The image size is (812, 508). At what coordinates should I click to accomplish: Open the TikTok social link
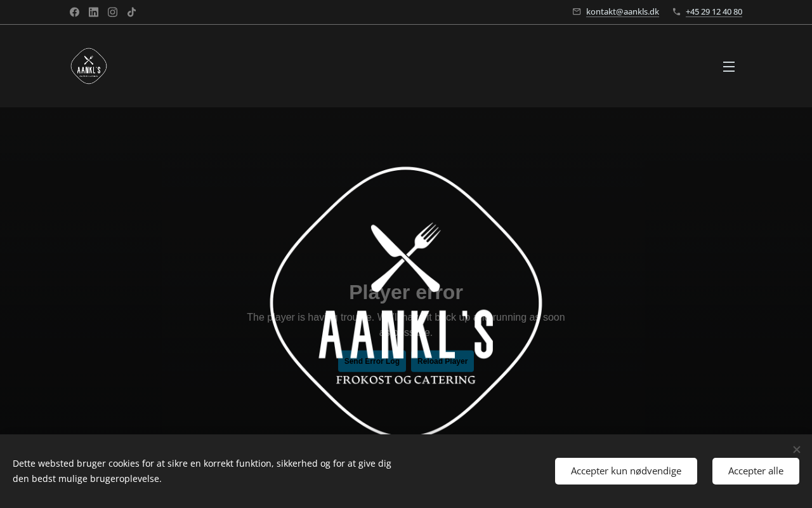131,12
